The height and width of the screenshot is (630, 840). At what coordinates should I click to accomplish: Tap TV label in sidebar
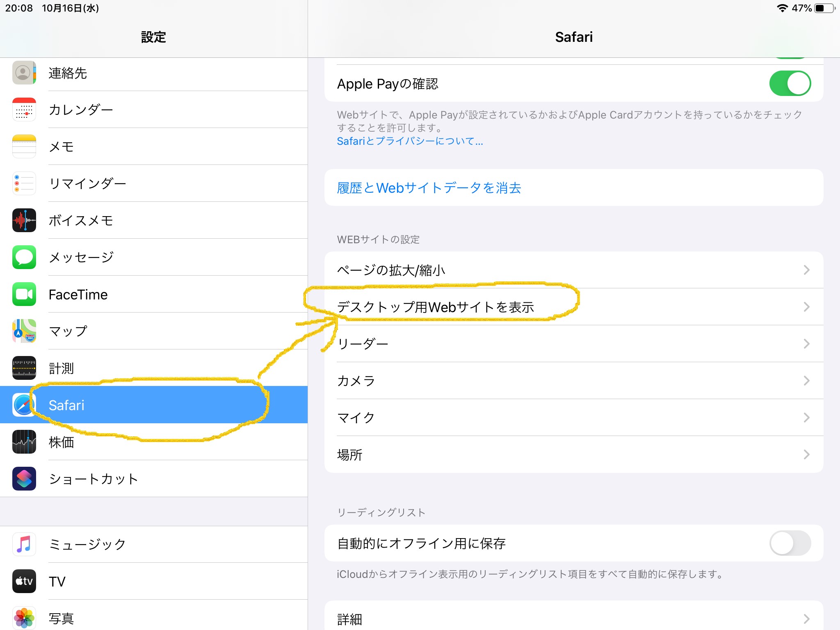tap(57, 581)
